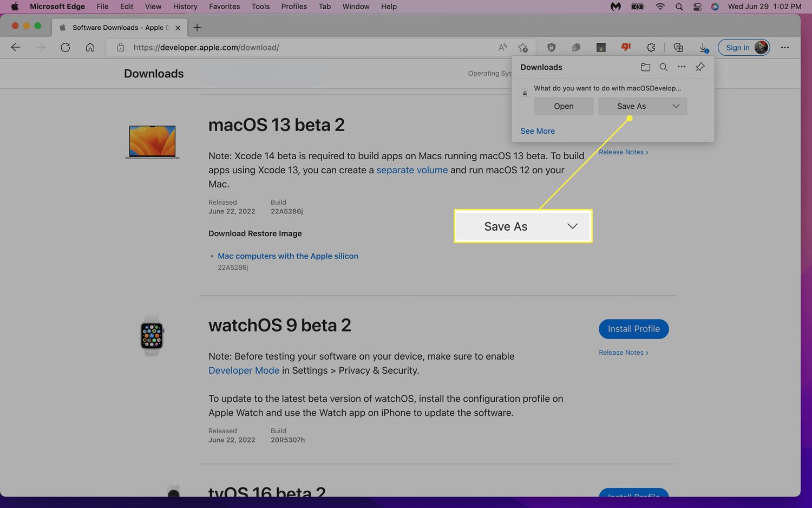Open the Developer Mode link
The height and width of the screenshot is (508, 812).
(x=244, y=370)
